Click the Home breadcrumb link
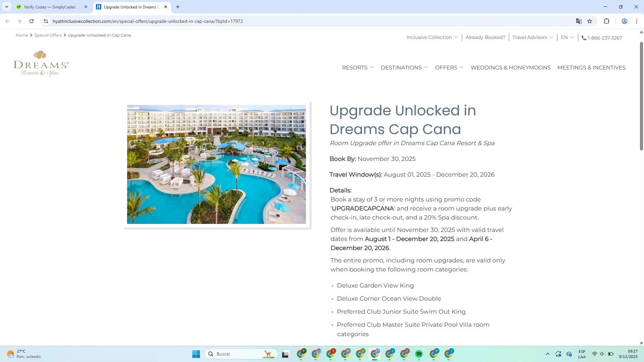 pyautogui.click(x=22, y=35)
